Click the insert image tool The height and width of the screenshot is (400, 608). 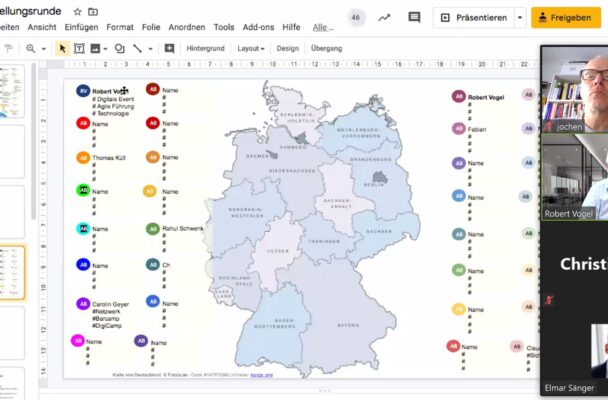click(96, 48)
